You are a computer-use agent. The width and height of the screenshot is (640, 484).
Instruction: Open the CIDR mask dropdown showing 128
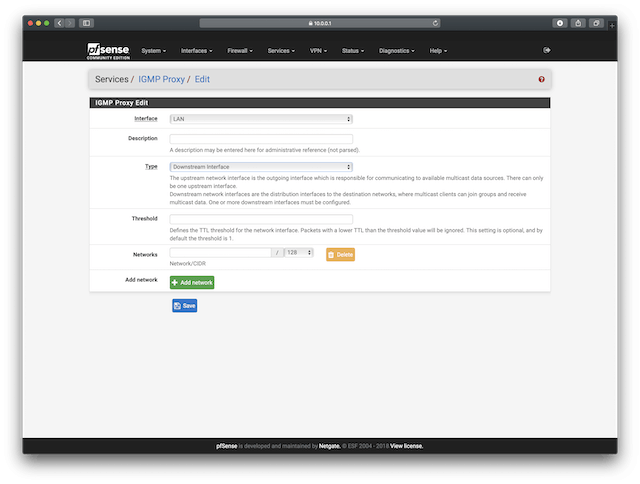[x=299, y=253]
